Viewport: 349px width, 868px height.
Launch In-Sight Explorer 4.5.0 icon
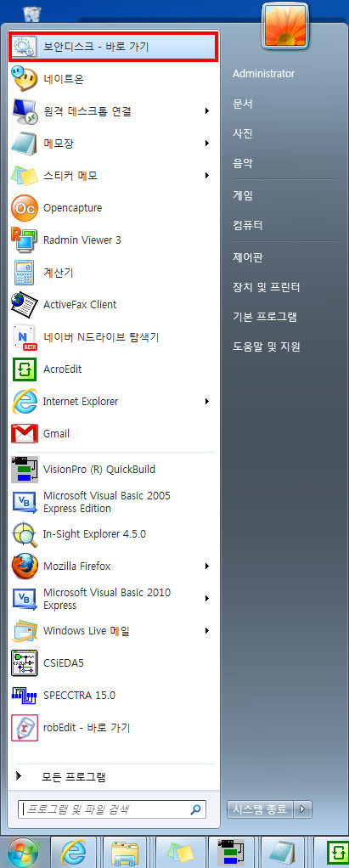(25, 534)
